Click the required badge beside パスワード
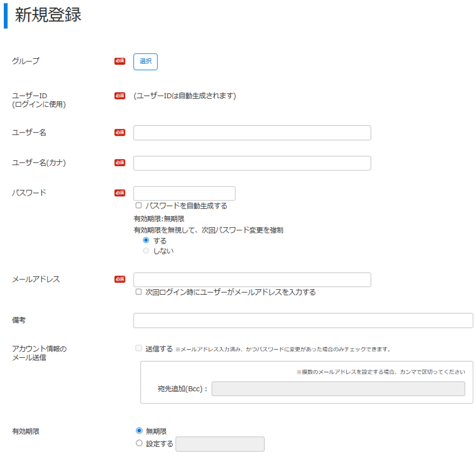This screenshot has width=476, height=456. click(119, 193)
